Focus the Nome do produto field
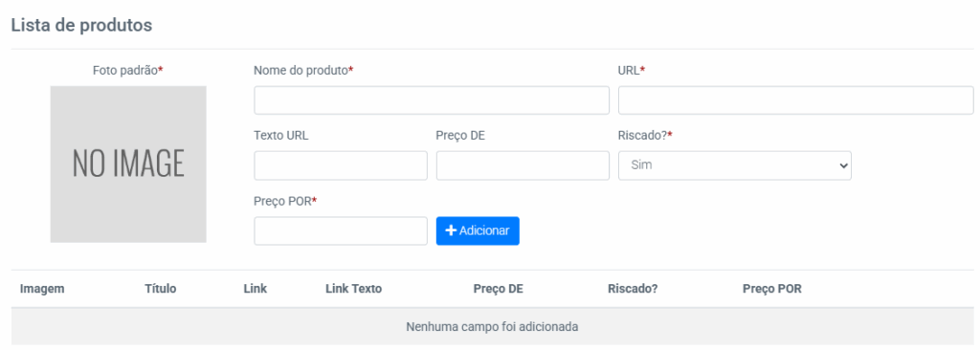The height and width of the screenshot is (350, 980). click(432, 100)
